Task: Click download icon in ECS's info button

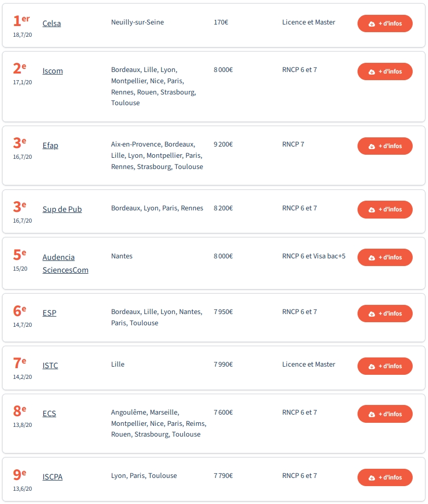Action: 372,414
